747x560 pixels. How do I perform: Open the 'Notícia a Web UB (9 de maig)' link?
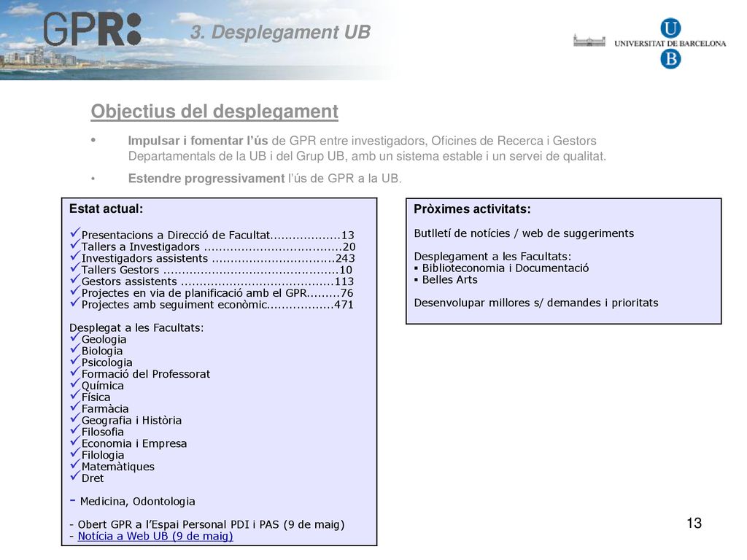point(155,536)
